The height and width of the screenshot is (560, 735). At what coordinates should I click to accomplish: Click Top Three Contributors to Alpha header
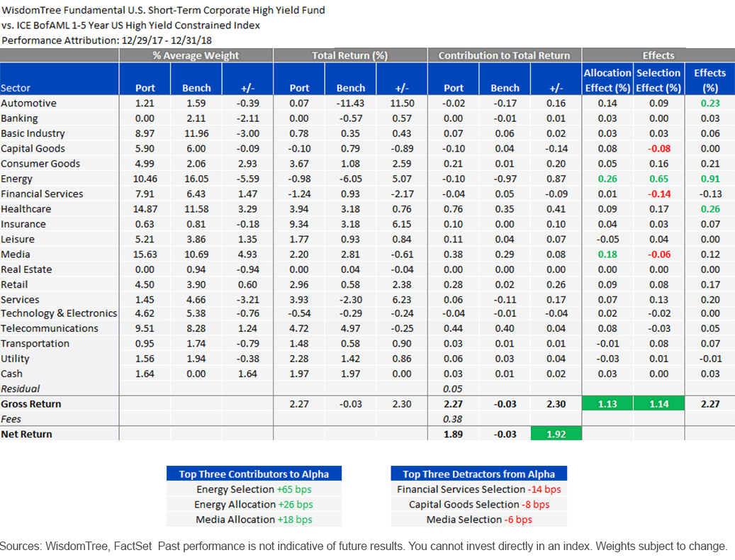254,474
